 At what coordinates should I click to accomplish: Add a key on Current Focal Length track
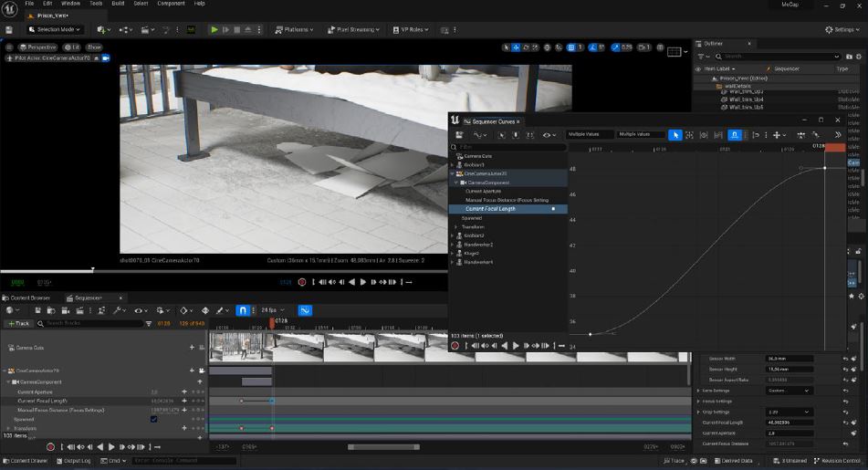pyautogui.click(x=184, y=401)
